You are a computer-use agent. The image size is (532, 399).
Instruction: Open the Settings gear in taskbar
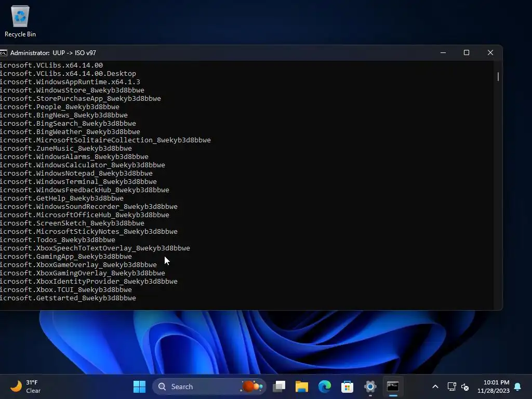click(370, 387)
